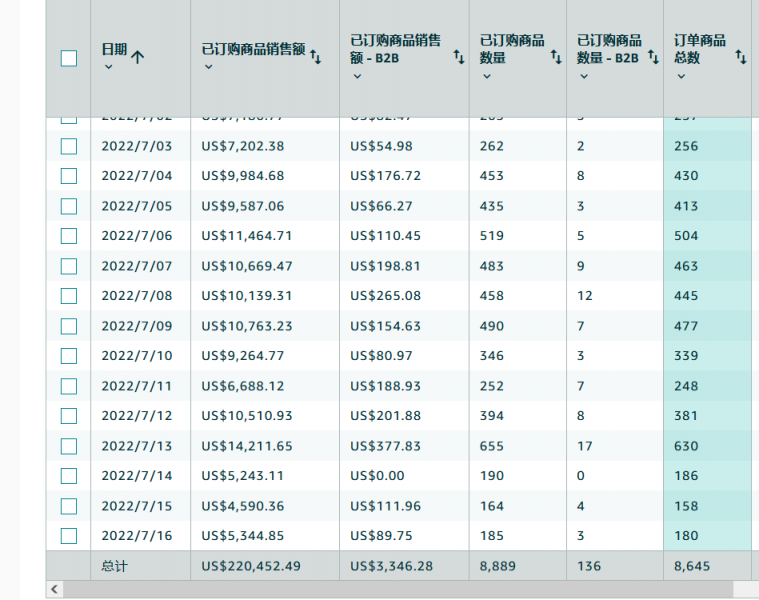The image size is (759, 600).
Task: Click sort arrows icon for 订单商品总数 column
Action: pos(741,57)
